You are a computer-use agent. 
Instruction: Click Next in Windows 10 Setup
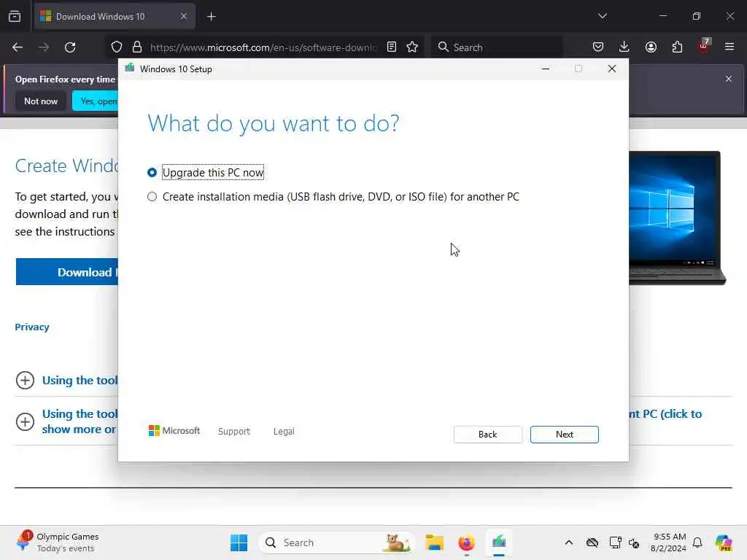564,435
